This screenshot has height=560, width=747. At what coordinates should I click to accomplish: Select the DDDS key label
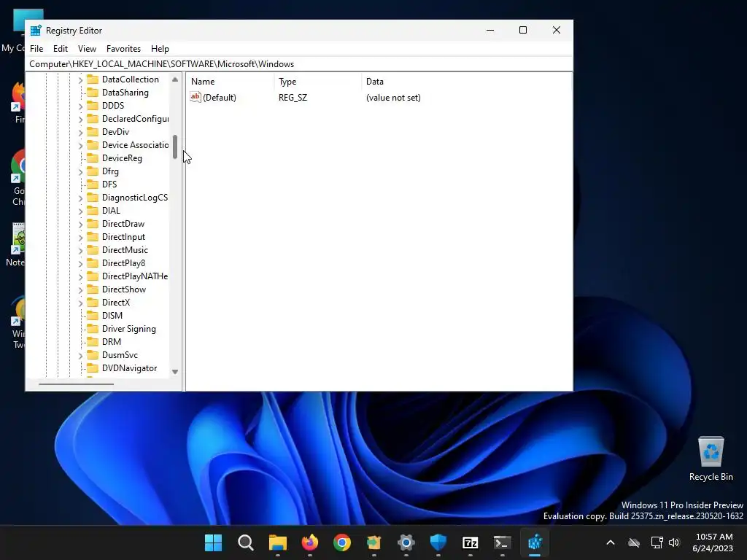113,106
